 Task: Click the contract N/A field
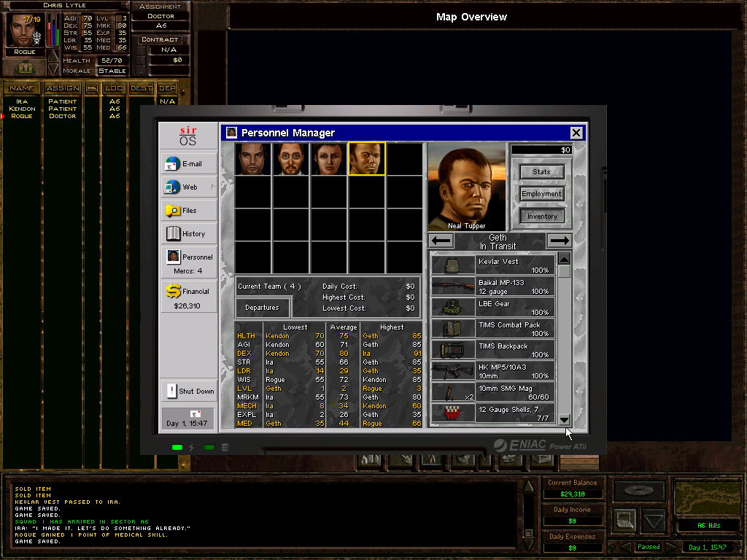169,50
